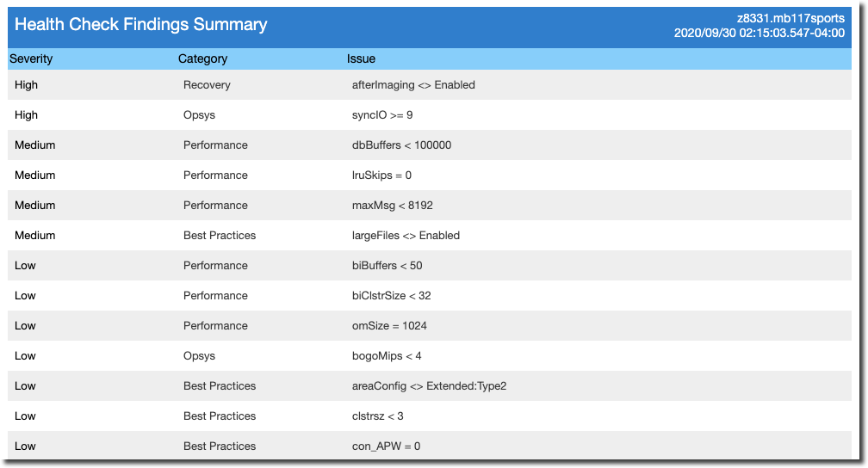Select the areaConfig <> Extended:Type2 issue

tap(429, 385)
